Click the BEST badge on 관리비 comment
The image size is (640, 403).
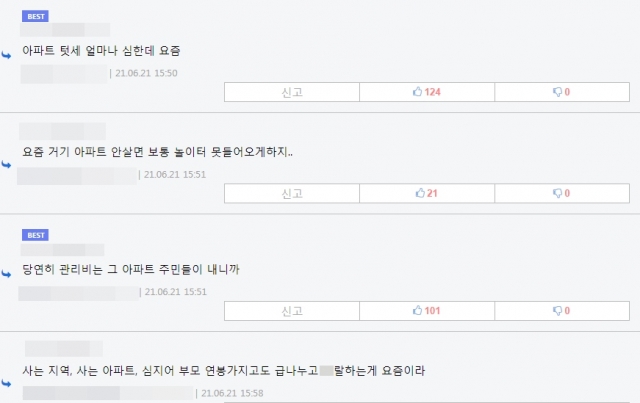coord(36,235)
